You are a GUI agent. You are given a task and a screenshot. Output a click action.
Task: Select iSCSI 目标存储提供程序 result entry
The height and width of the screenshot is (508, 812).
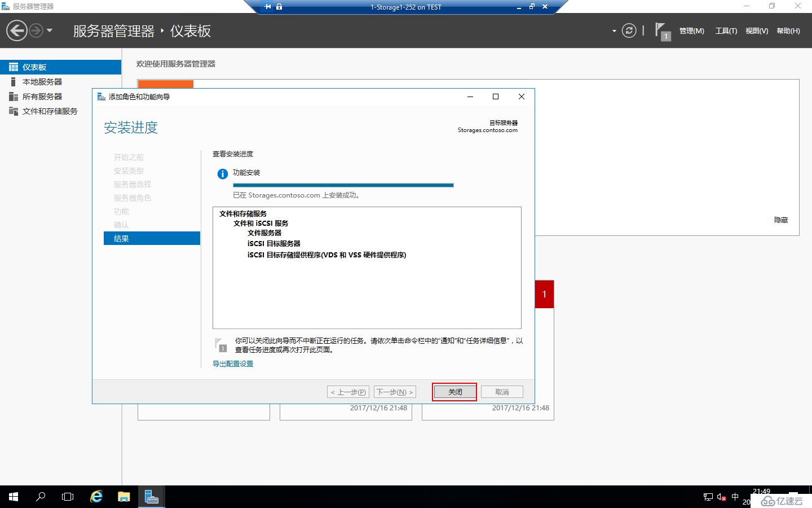(x=327, y=255)
